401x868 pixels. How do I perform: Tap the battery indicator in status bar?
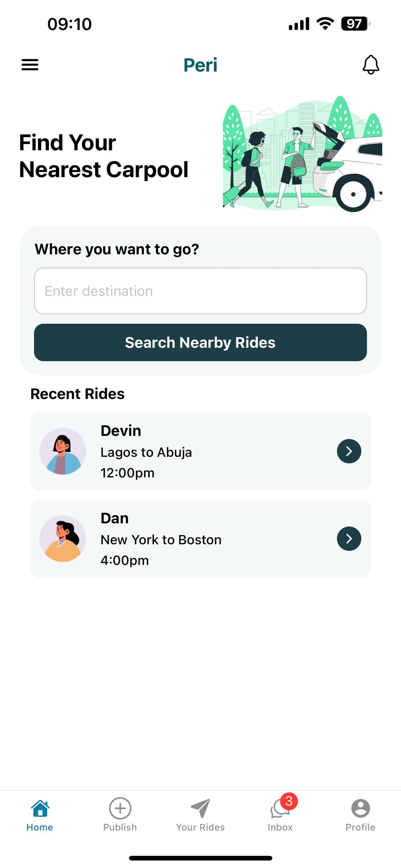(x=355, y=23)
